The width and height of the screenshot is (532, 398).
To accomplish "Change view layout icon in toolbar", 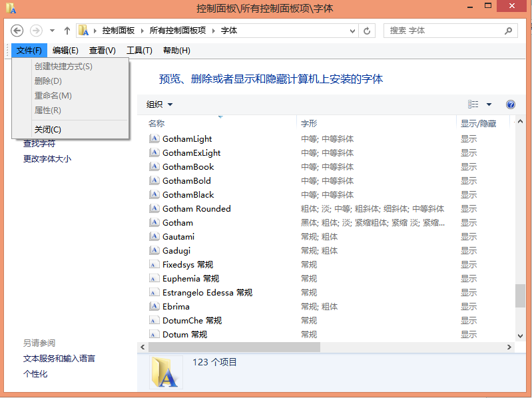I will tap(473, 104).
